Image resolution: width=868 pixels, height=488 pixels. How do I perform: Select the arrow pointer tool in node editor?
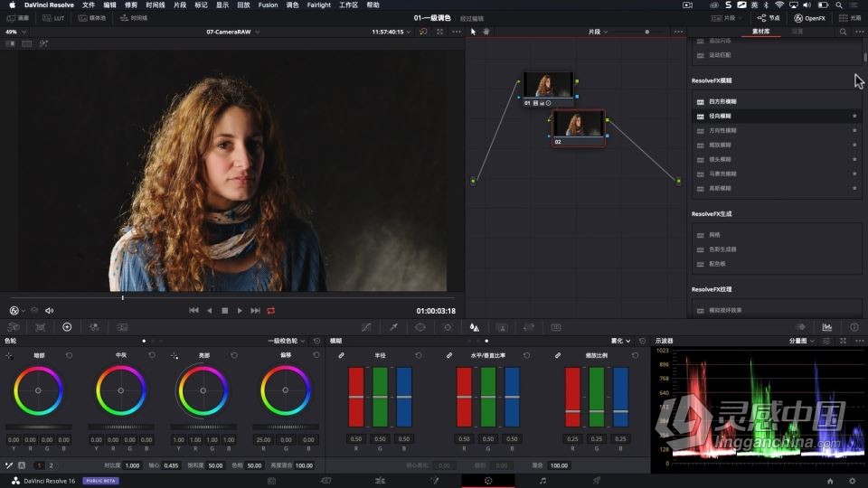[x=473, y=32]
